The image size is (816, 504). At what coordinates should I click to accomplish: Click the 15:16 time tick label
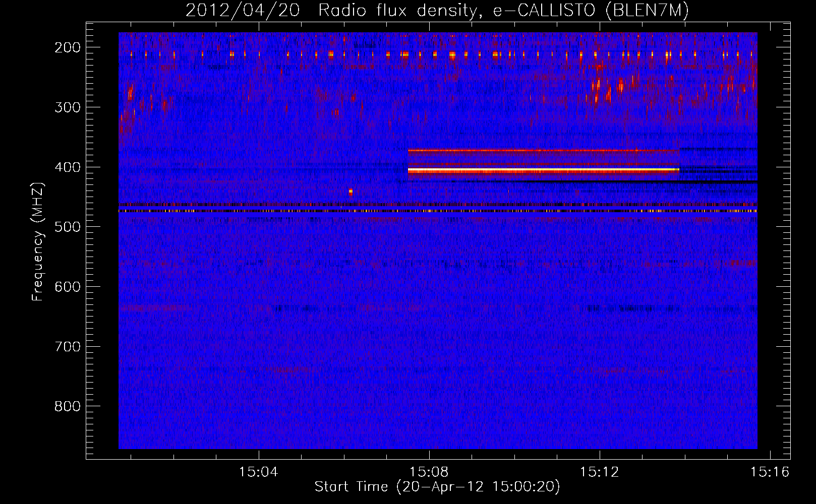coord(770,472)
